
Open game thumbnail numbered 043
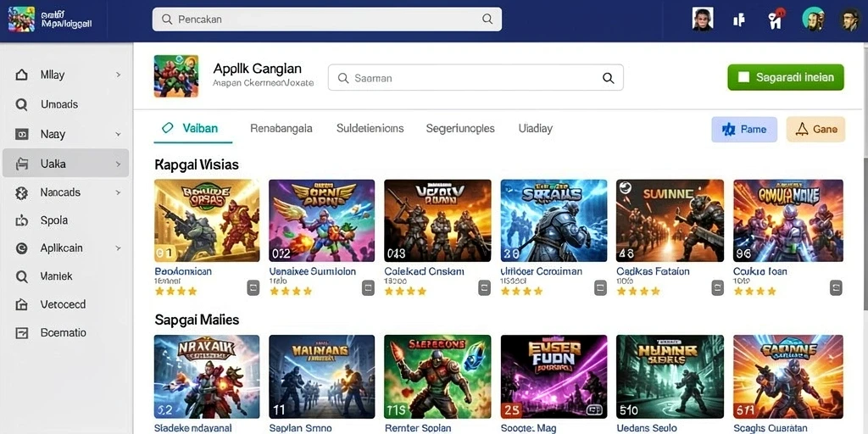pyautogui.click(x=437, y=220)
